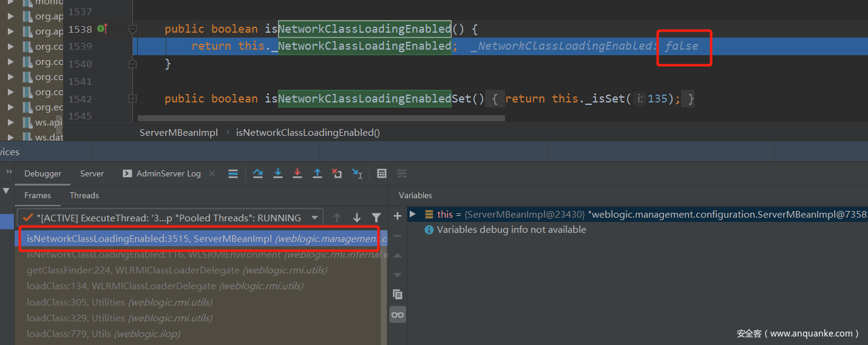Expand folded code at line 1542

(x=132, y=98)
